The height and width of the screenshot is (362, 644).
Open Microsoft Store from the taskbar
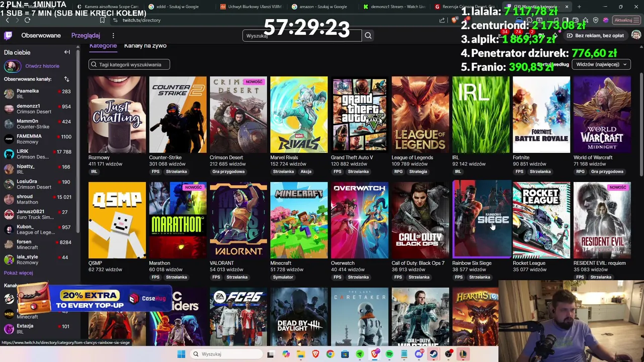click(x=345, y=354)
